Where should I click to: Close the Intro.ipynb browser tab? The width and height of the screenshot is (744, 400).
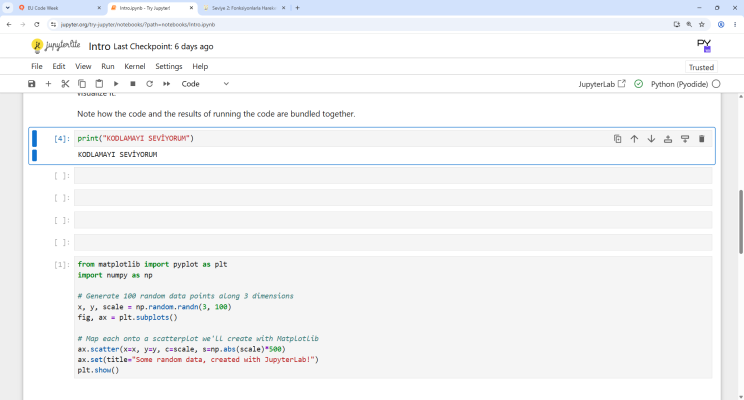[x=191, y=8]
